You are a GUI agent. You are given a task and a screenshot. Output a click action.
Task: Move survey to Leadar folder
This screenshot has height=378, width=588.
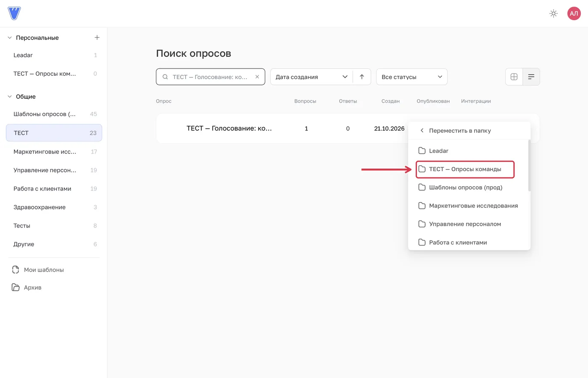tap(468, 151)
